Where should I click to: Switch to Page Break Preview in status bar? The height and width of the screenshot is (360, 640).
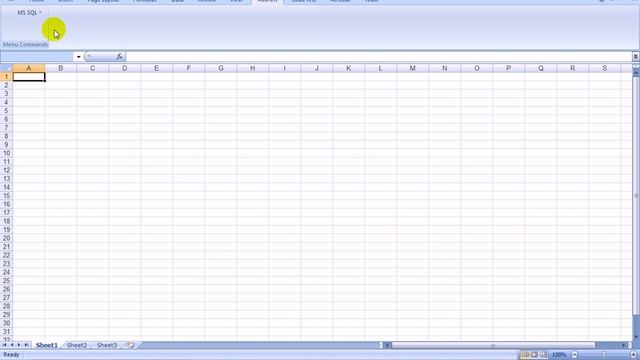point(543,355)
